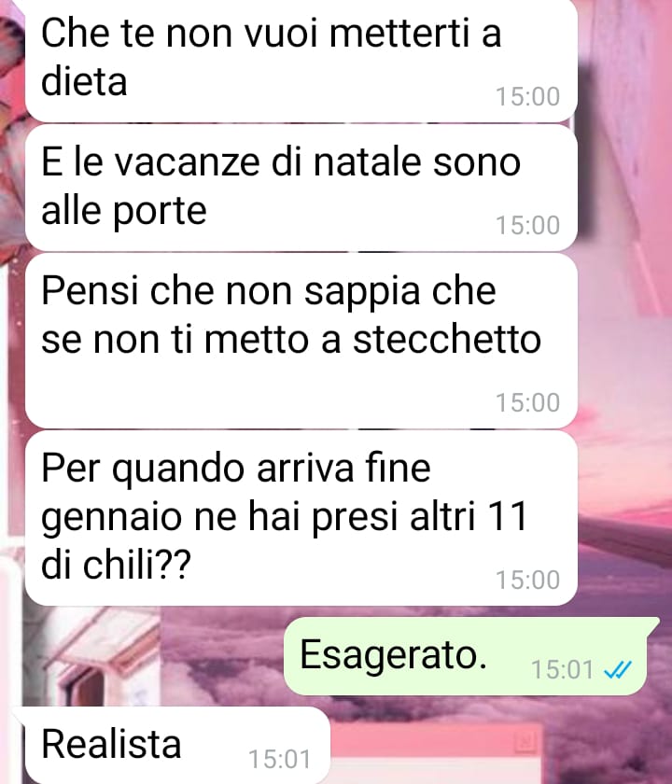This screenshot has height=784, width=672.
Task: Select the 'Per quando arriva fine gennaio' message
Action: pos(301,518)
